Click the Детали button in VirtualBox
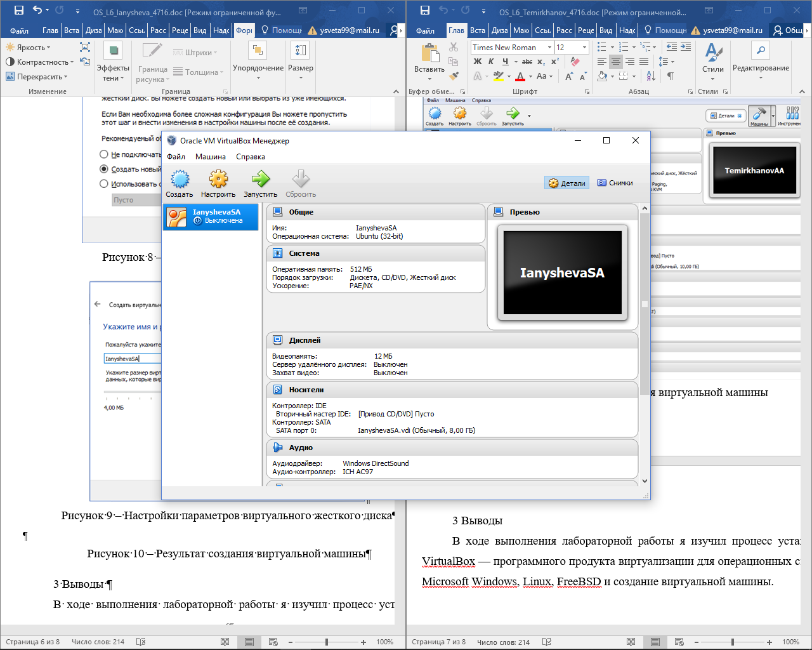The image size is (812, 650). 567,183
